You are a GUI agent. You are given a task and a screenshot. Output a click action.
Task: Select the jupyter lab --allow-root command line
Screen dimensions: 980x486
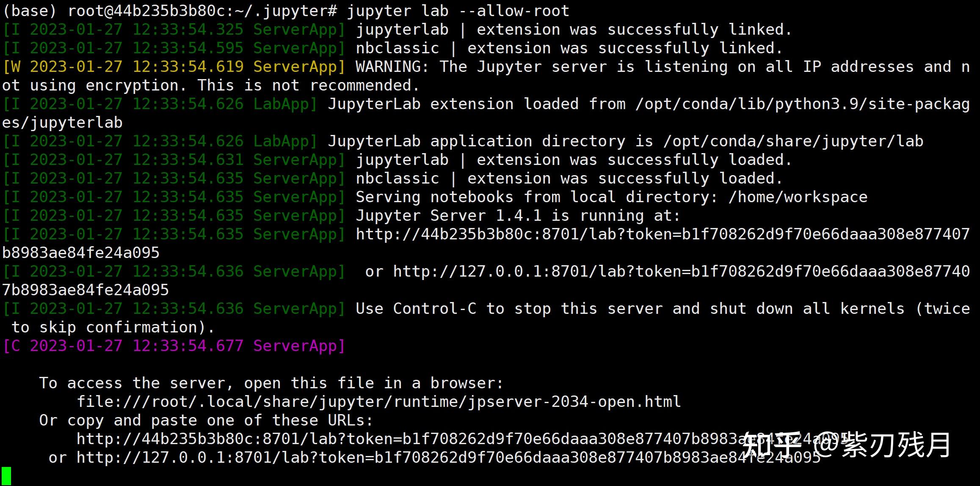[x=457, y=11]
